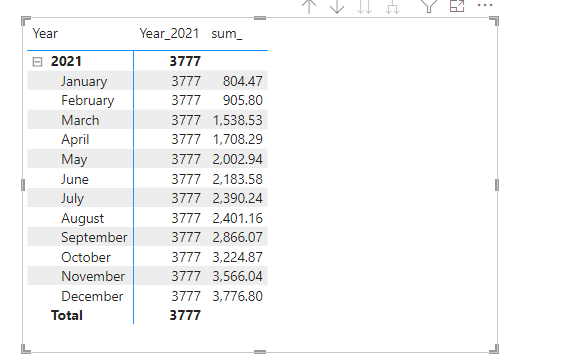The height and width of the screenshot is (360, 568).
Task: Select the August row label
Action: (x=83, y=219)
